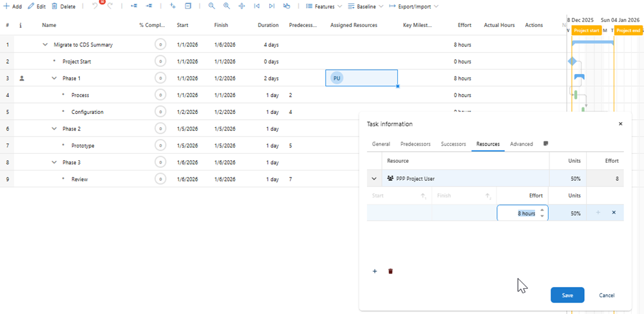Click the Zoom in magnifier icon
This screenshot has width=644, height=314.
[227, 6]
